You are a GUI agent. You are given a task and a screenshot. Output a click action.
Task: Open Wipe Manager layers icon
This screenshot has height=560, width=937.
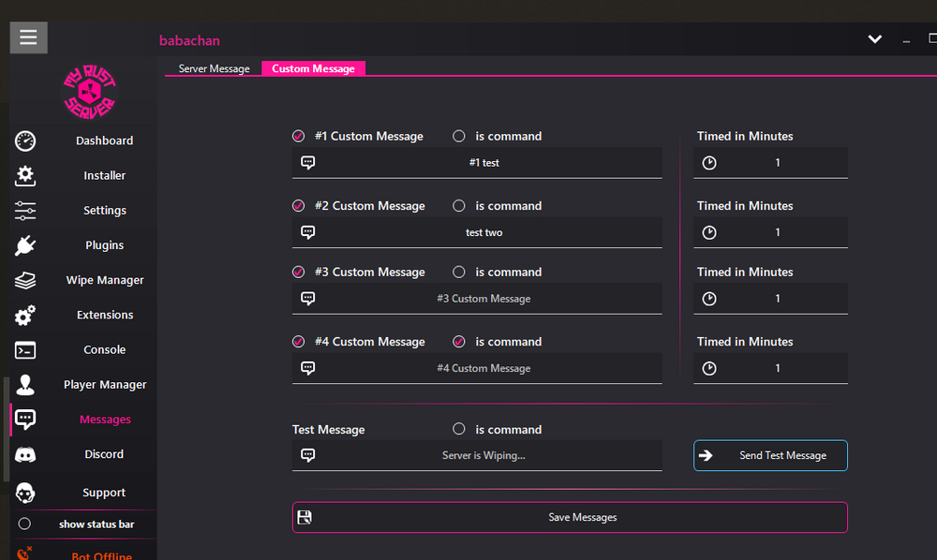coord(25,281)
